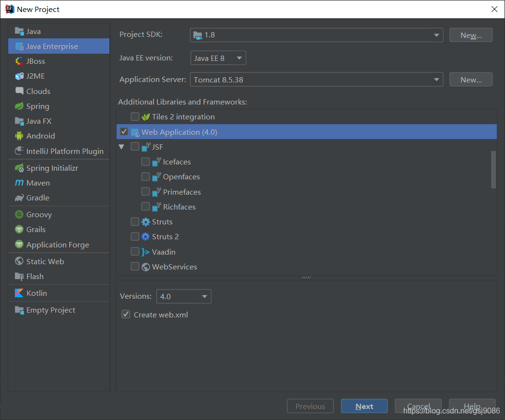Select Spring Initializr project type
Screen dimensions: 505x420
pyautogui.click(x=52, y=168)
